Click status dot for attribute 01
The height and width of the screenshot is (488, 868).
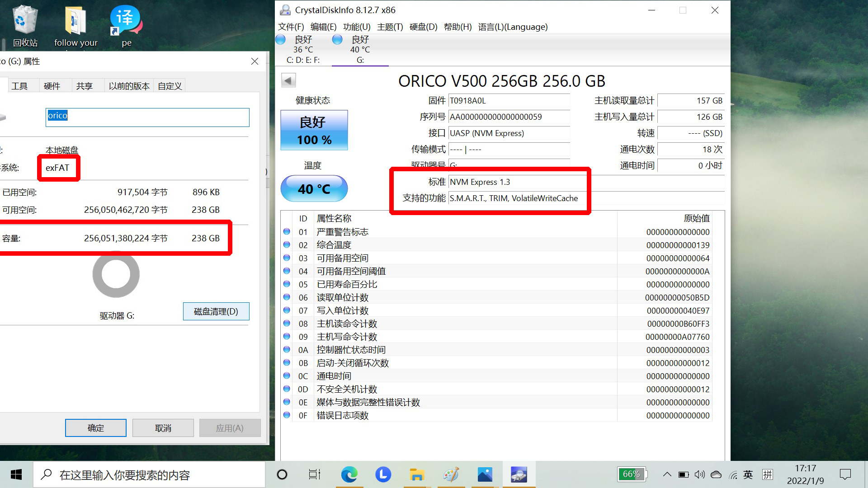(287, 232)
